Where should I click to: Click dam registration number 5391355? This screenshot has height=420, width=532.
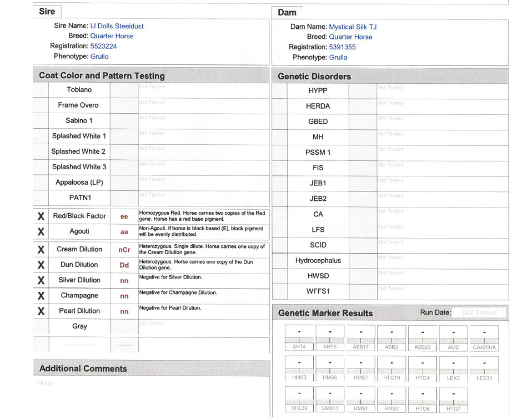tap(342, 47)
